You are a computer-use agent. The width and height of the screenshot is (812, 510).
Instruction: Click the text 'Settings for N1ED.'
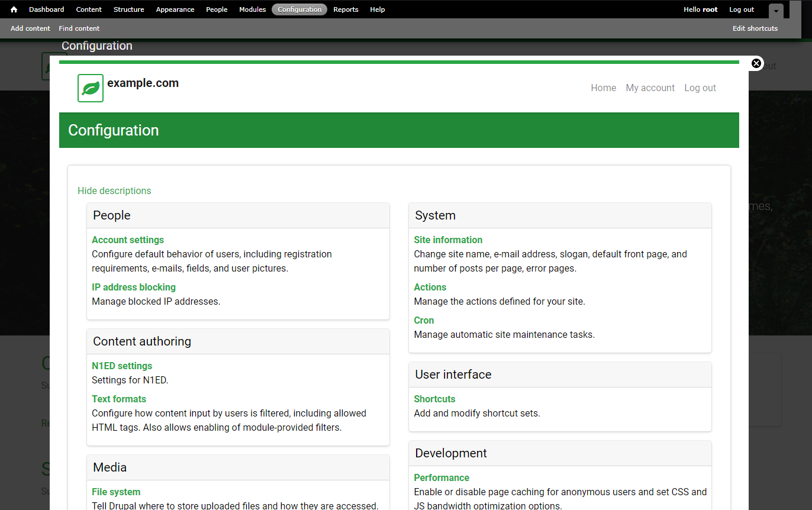pyautogui.click(x=130, y=380)
